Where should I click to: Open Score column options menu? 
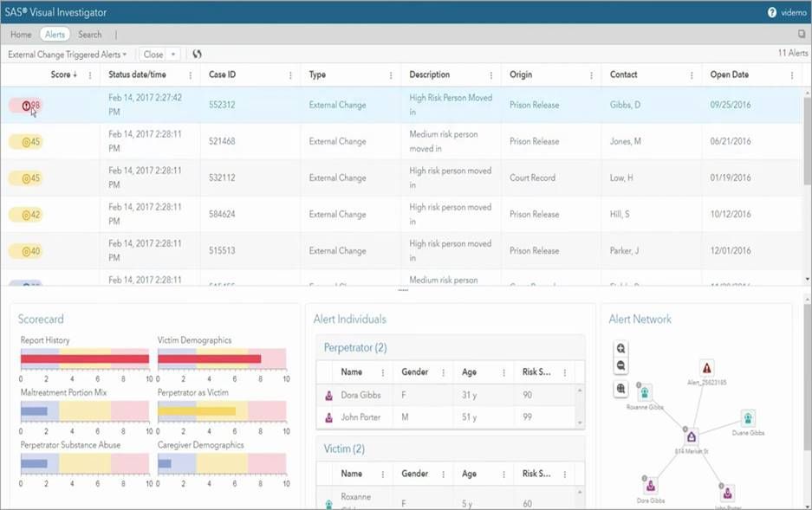pyautogui.click(x=90, y=75)
